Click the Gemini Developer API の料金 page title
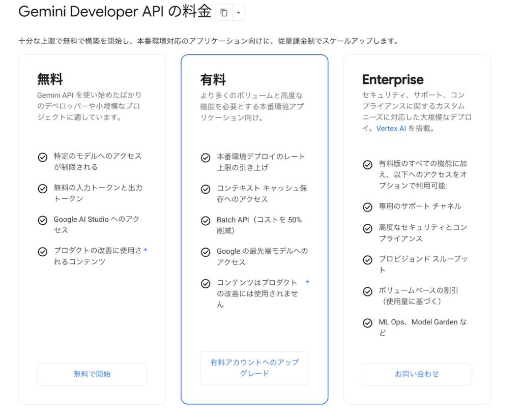 (115, 12)
